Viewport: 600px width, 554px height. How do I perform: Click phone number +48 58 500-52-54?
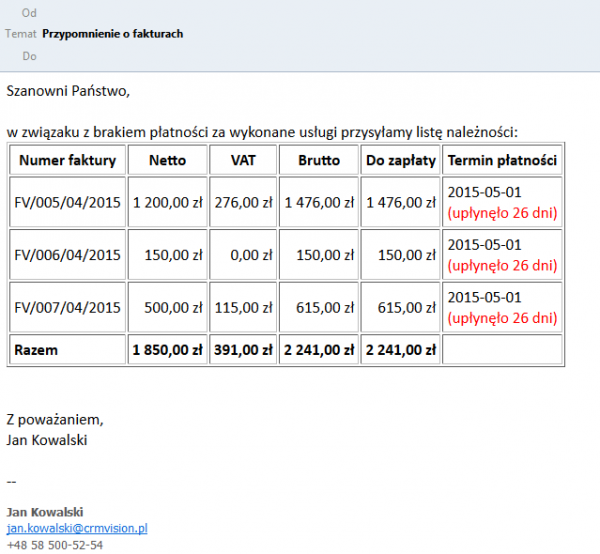[x=54, y=545]
